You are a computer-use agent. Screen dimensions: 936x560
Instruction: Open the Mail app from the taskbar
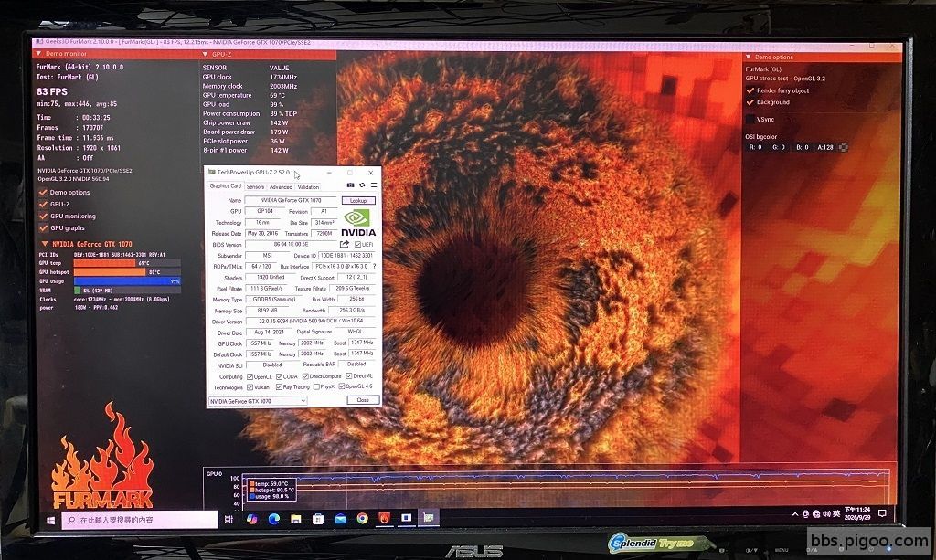[x=340, y=519]
